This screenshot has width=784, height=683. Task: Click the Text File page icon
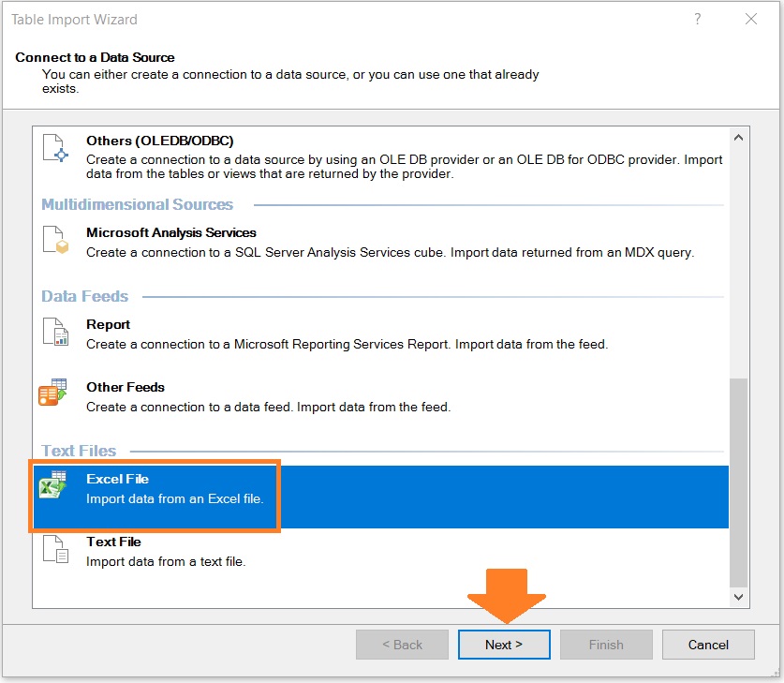55,549
